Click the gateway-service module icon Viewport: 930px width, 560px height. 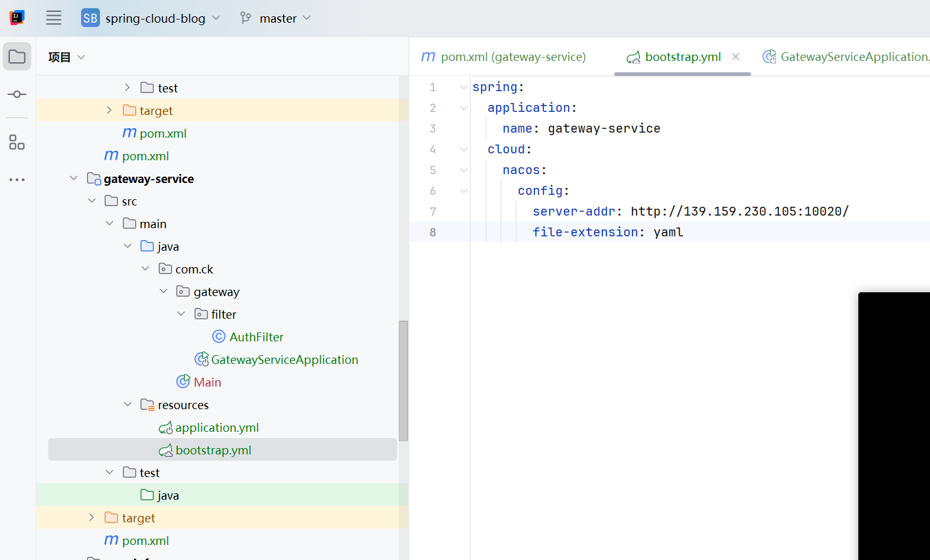pos(94,179)
